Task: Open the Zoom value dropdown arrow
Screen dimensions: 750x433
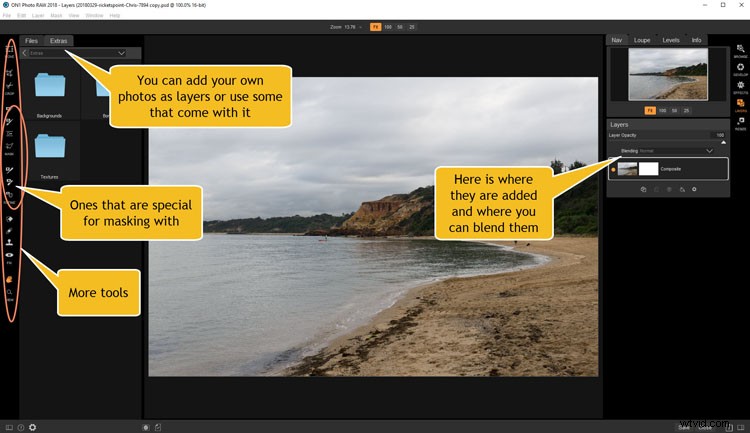Action: click(361, 27)
